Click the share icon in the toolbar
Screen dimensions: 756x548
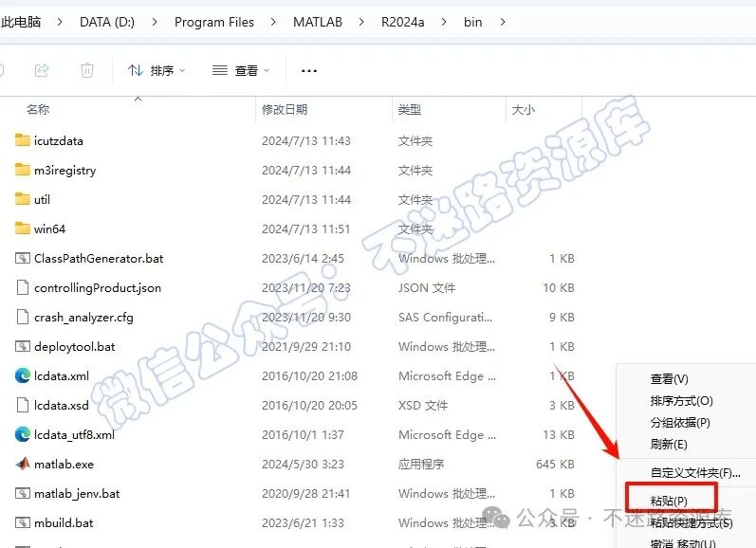click(42, 70)
